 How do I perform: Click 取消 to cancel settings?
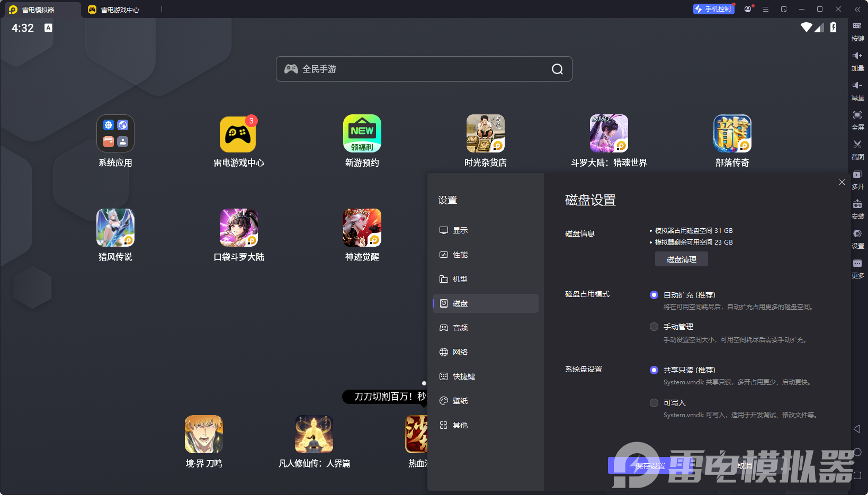pos(745,466)
